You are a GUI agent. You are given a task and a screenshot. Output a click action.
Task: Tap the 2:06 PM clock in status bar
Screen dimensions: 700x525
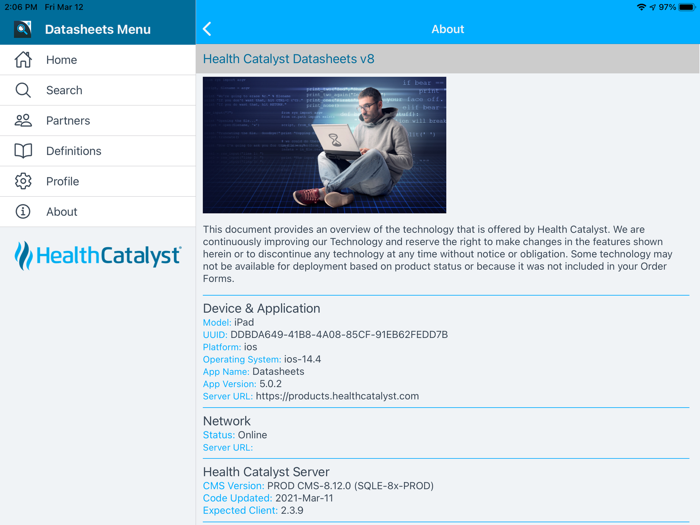pyautogui.click(x=21, y=7)
